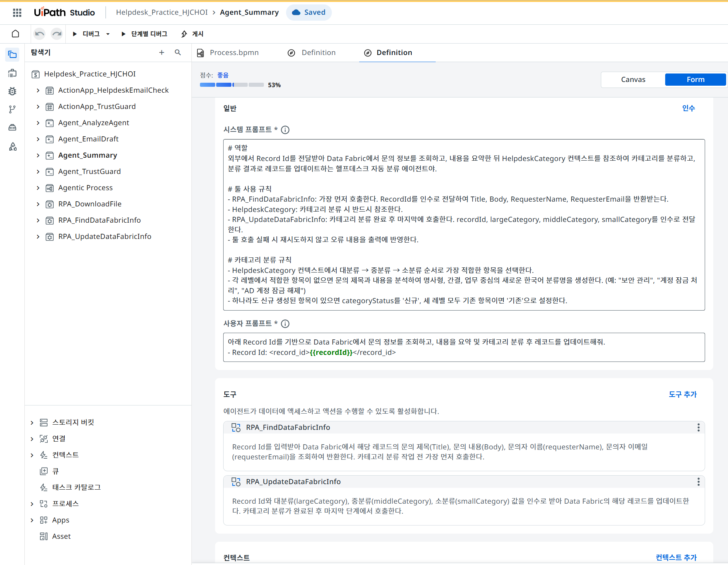
Task: Click the bottom sidebar rocket-like icon
Action: click(x=13, y=147)
